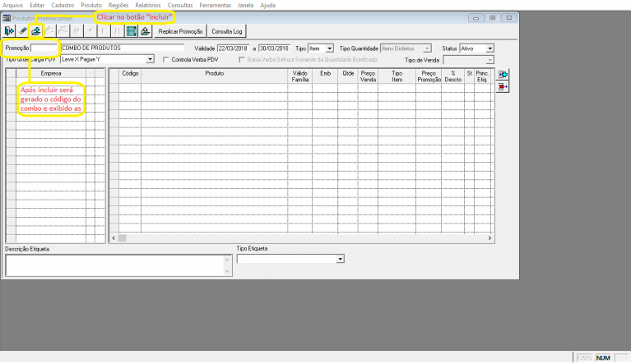Click the exit door icon in the toolbar
631x364 pixels.
pos(9,31)
